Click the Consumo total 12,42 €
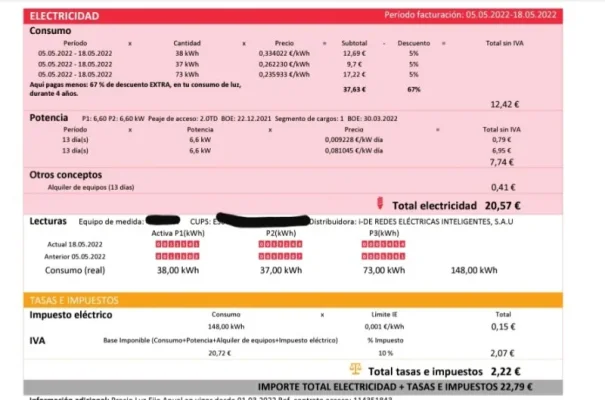Viewport: 605px width, 400px height. click(505, 104)
